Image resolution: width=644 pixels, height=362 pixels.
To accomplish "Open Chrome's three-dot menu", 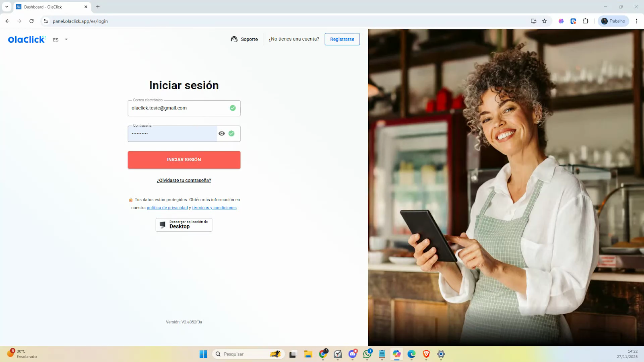I will [x=636, y=21].
